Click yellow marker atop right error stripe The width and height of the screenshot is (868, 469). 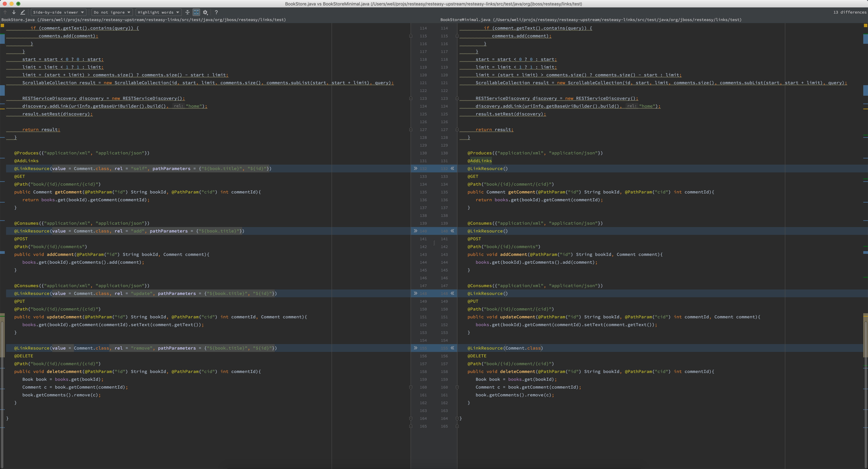[x=865, y=25]
